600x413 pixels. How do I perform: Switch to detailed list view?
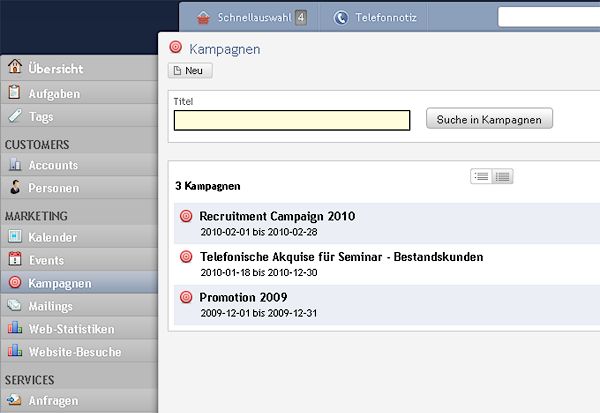point(502,176)
